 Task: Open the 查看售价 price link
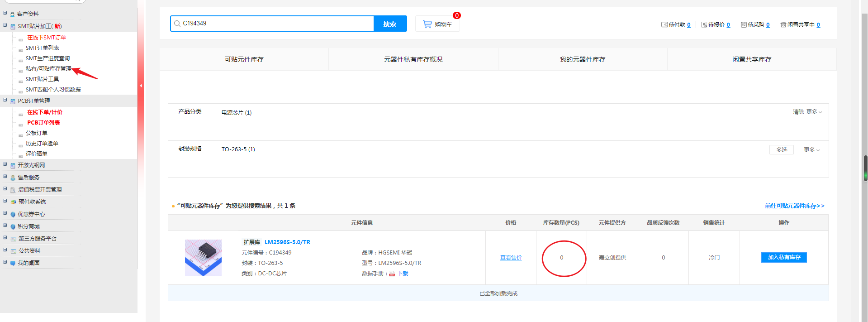pyautogui.click(x=511, y=258)
